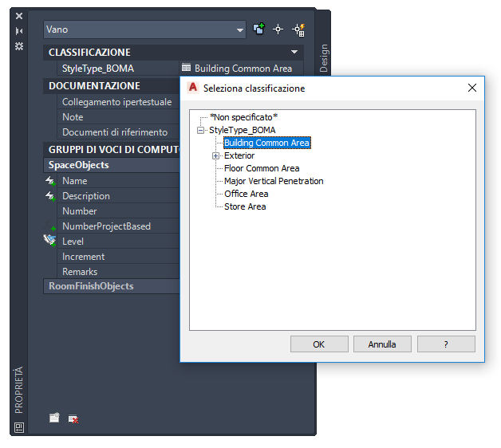This screenshot has height=448, width=501.
Task: Click the GRUPPI DI VOCI DI COMPUTO header
Action: (111, 149)
